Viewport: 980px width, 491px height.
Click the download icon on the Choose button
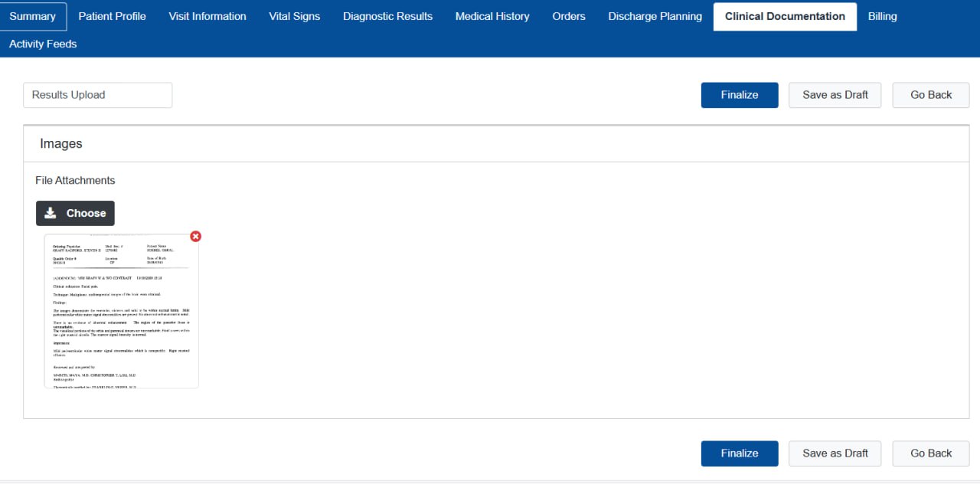(51, 213)
